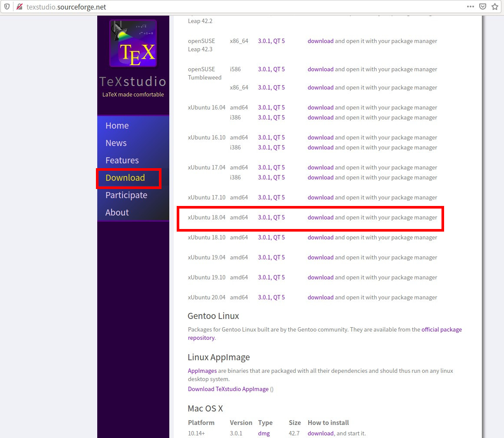The width and height of the screenshot is (504, 438).
Task: Download xUbuntu 16.04 amd64 package
Action: click(320, 107)
